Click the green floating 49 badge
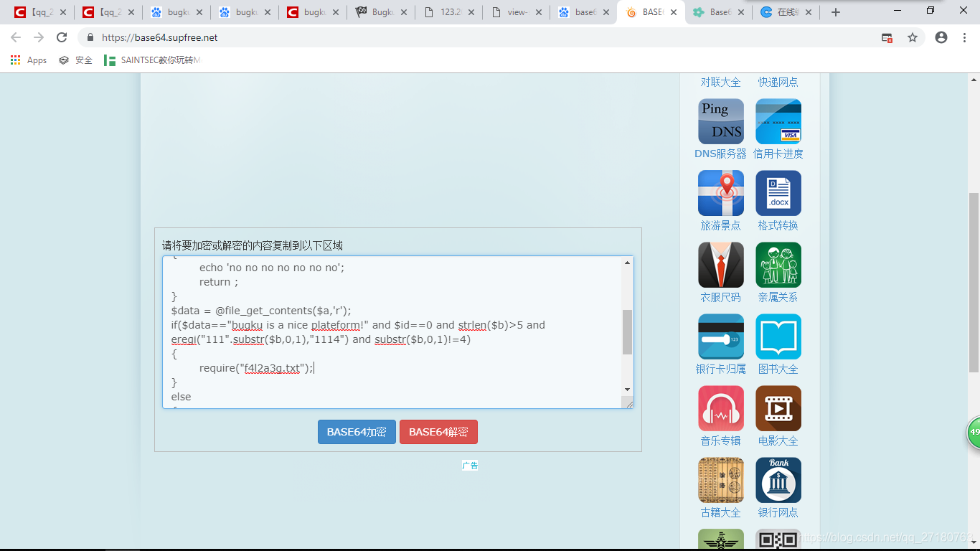 tap(973, 432)
